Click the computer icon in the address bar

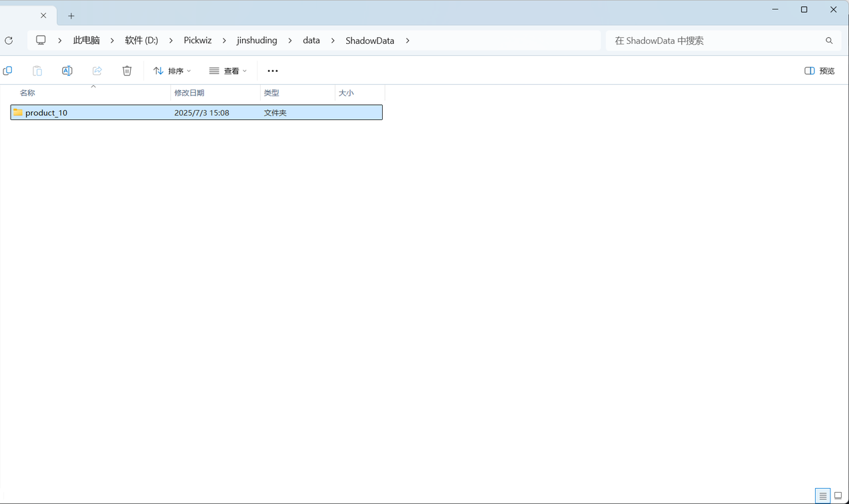(x=41, y=40)
